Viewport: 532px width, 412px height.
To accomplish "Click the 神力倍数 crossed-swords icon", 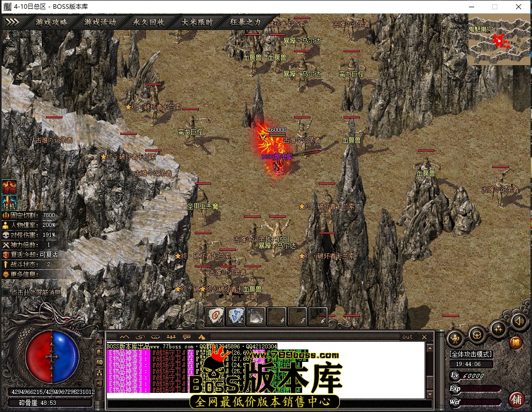I will point(6,245).
